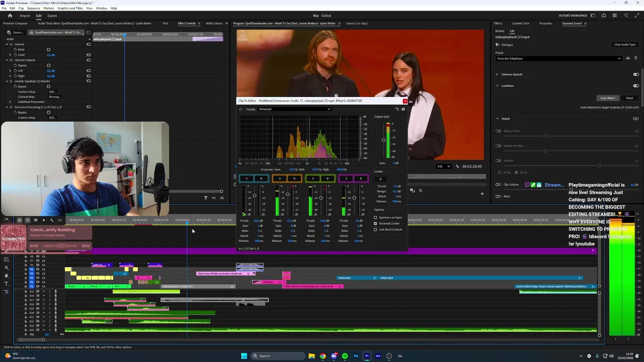Check the Channel Volume Bypass checkbox

click(x=48, y=65)
